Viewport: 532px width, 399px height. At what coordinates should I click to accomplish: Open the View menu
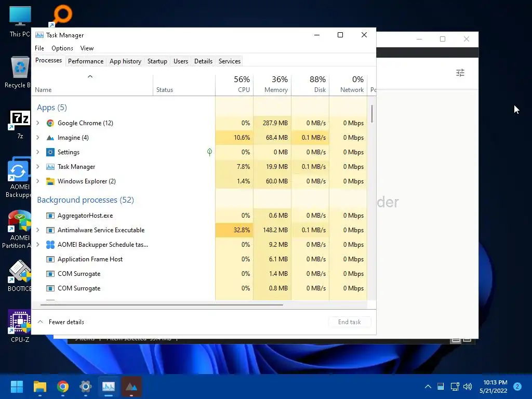87,48
